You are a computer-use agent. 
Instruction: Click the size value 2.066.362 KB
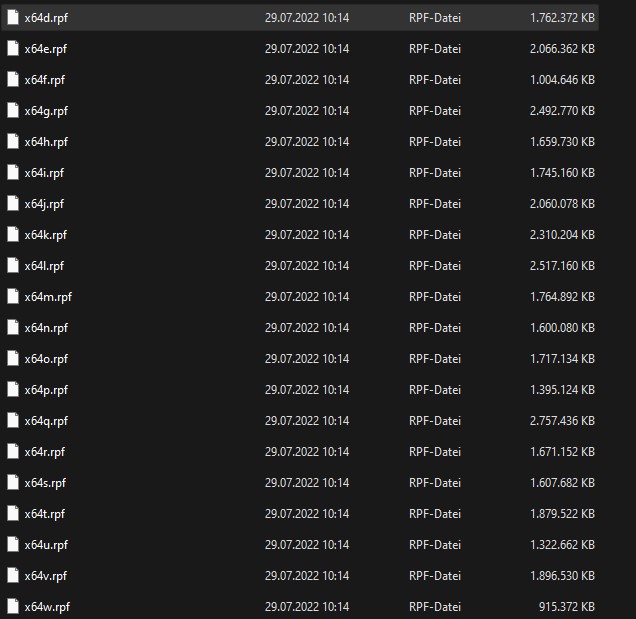[562, 49]
